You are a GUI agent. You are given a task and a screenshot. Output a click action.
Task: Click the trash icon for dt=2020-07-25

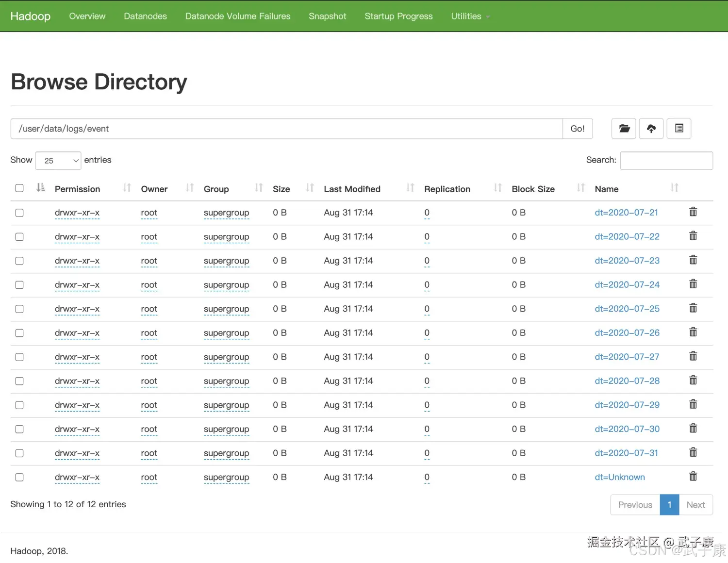(x=693, y=308)
